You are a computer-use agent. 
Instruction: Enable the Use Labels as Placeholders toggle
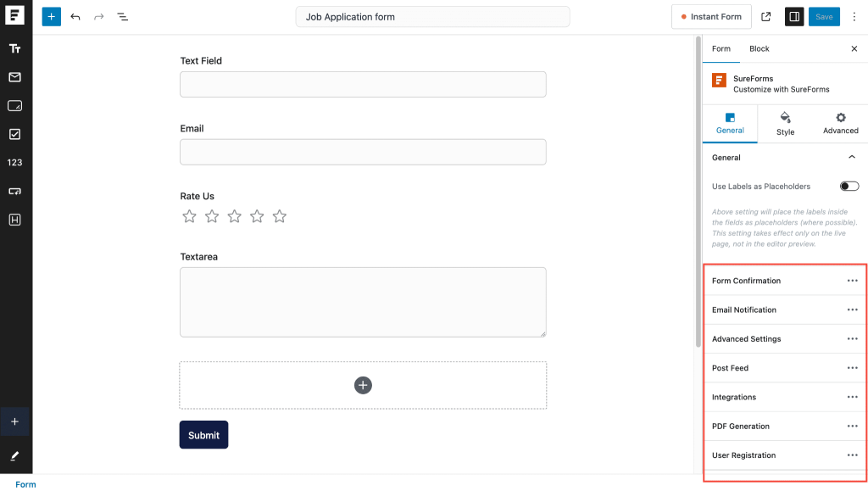tap(849, 186)
